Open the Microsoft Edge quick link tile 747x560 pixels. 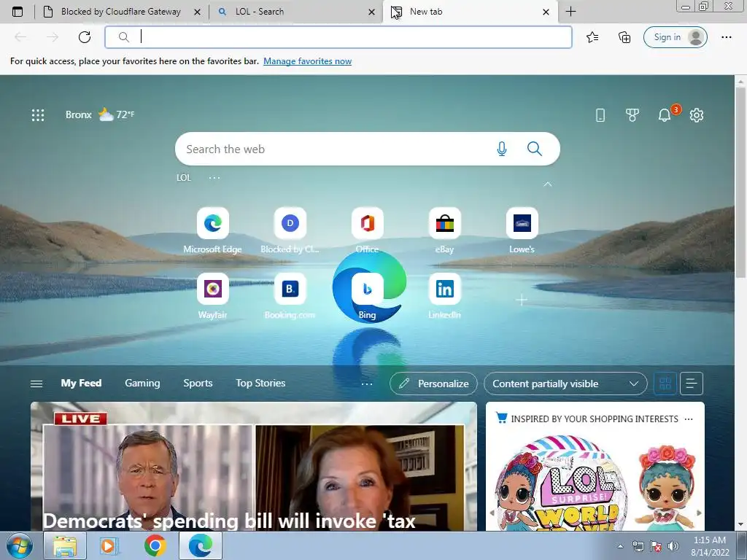tap(212, 230)
